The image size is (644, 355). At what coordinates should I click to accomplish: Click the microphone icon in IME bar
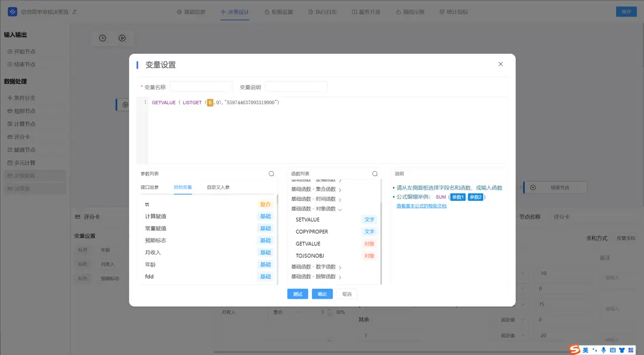(x=604, y=350)
